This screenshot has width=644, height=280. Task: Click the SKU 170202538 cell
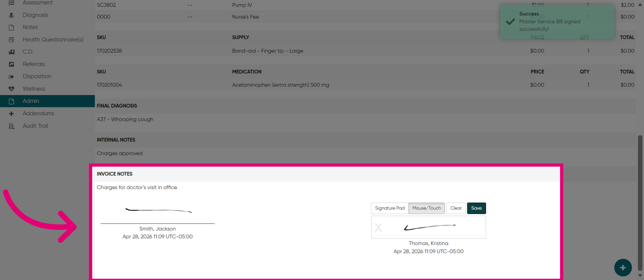[109, 51]
